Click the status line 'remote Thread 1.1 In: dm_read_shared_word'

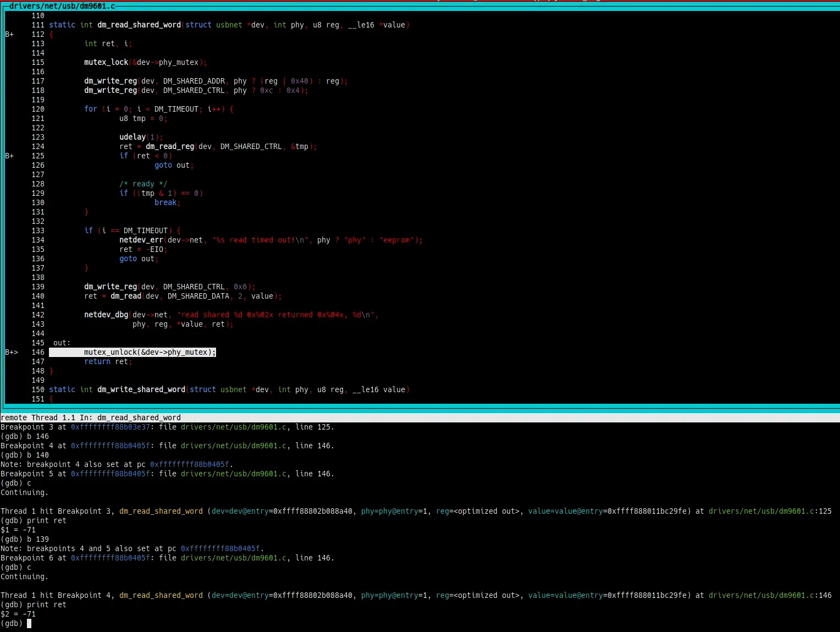coord(91,417)
